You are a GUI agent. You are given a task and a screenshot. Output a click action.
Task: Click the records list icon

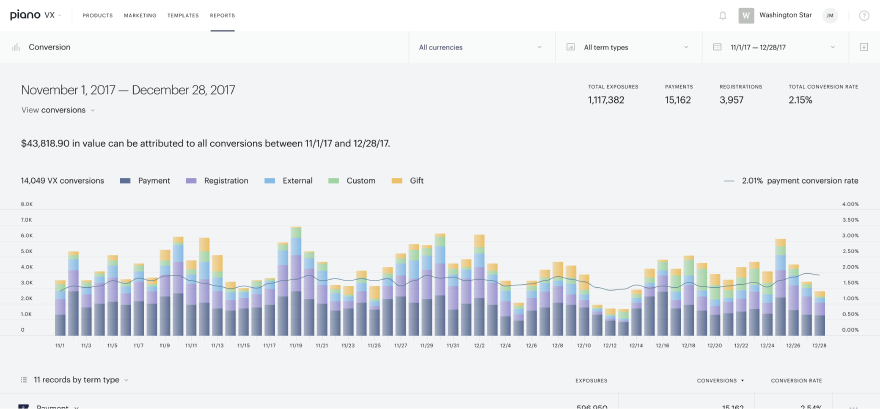[24, 380]
